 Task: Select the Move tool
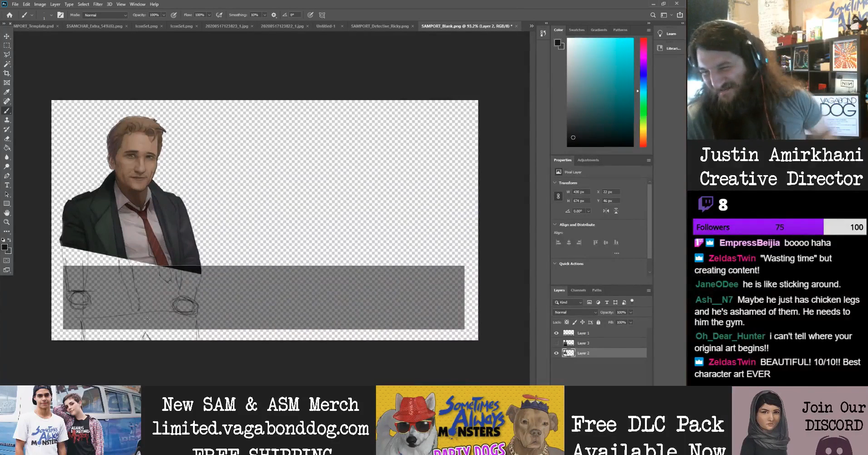tap(7, 36)
